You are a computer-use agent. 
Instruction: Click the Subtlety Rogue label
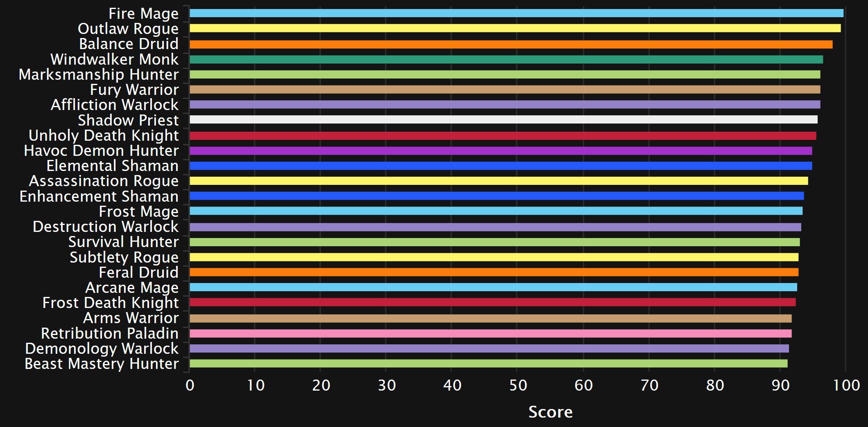click(x=124, y=258)
